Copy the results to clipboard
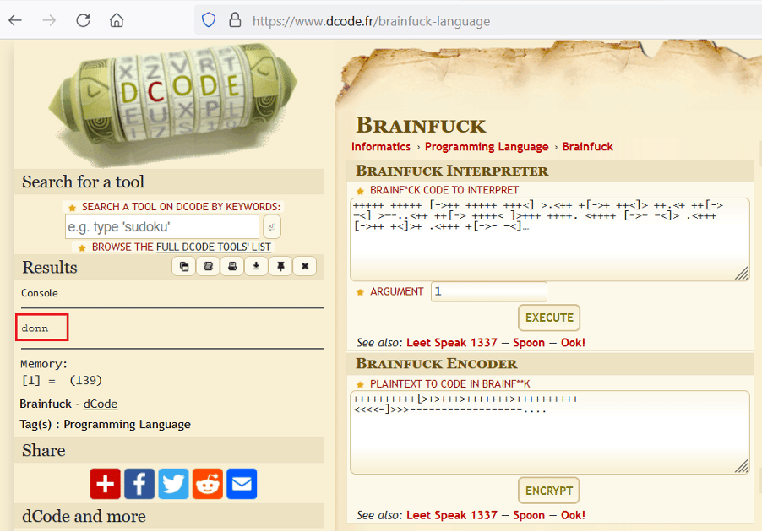Viewport: 762px width, 532px height. click(x=184, y=267)
